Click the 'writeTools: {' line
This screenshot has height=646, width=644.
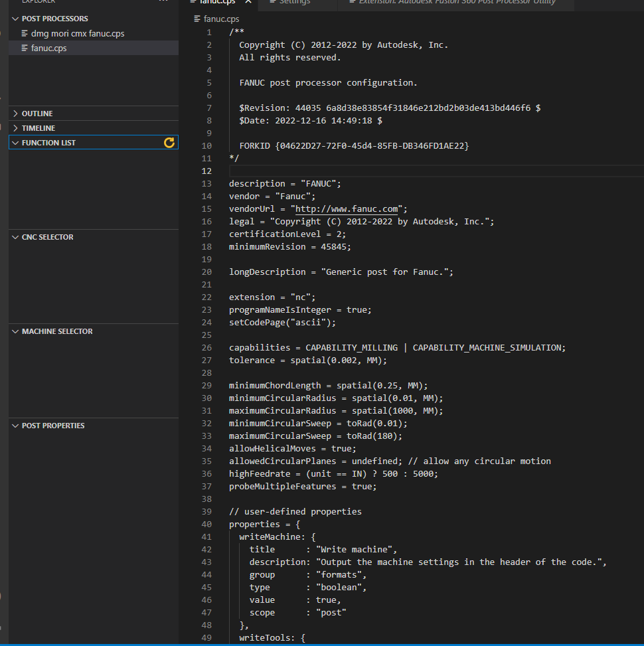pos(272,638)
